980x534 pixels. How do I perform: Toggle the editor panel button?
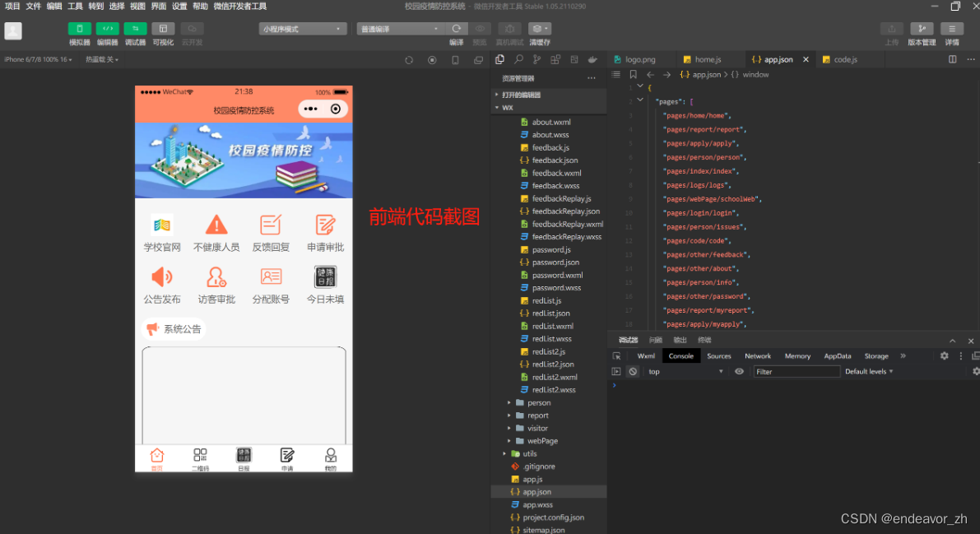pos(108,29)
